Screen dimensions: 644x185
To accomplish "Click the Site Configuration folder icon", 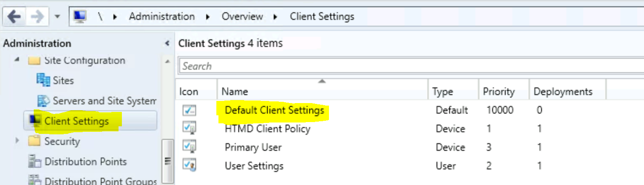I will [x=34, y=60].
